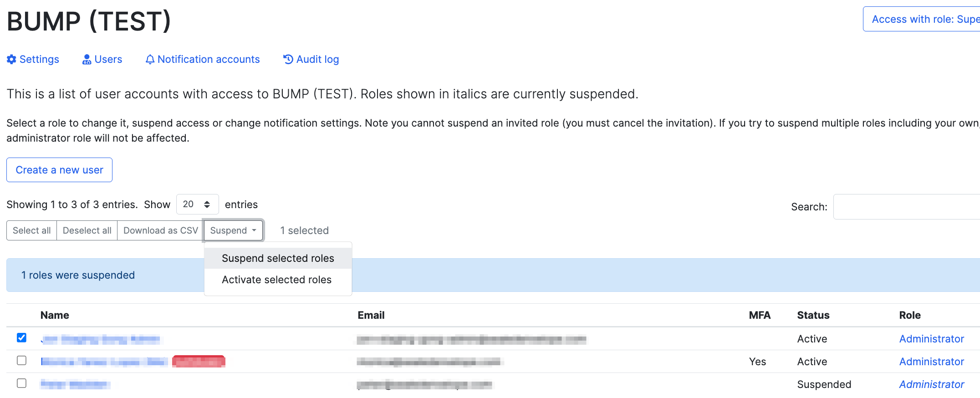
Task: Click the Audit log history icon
Action: coord(288,59)
